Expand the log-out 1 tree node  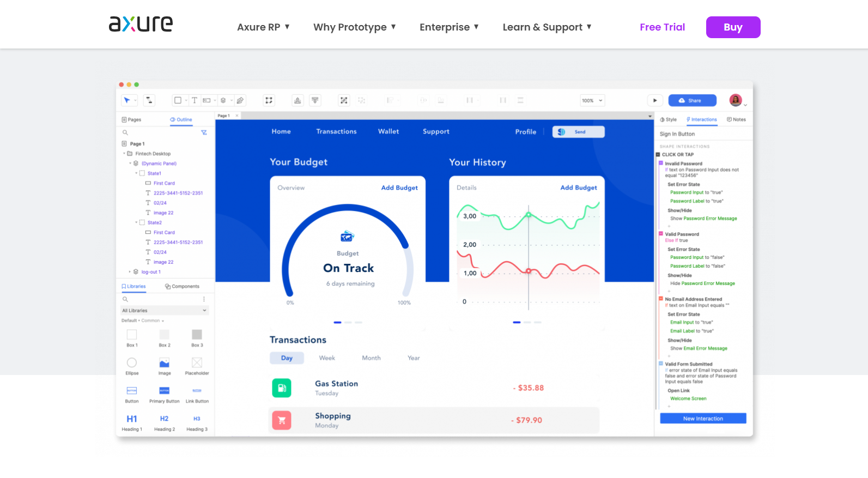click(130, 272)
